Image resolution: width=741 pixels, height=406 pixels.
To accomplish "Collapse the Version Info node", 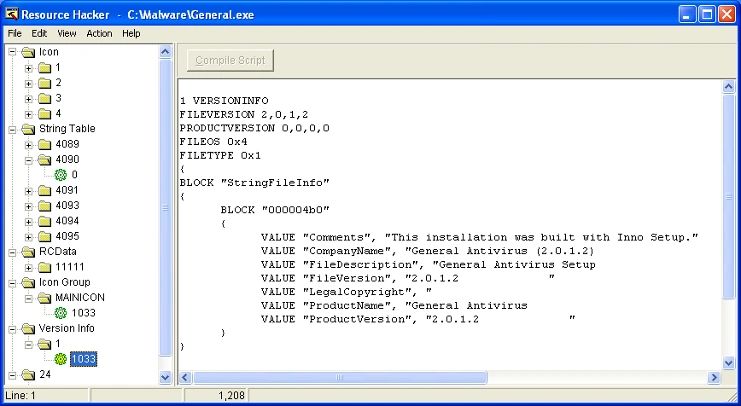I will 13,329.
